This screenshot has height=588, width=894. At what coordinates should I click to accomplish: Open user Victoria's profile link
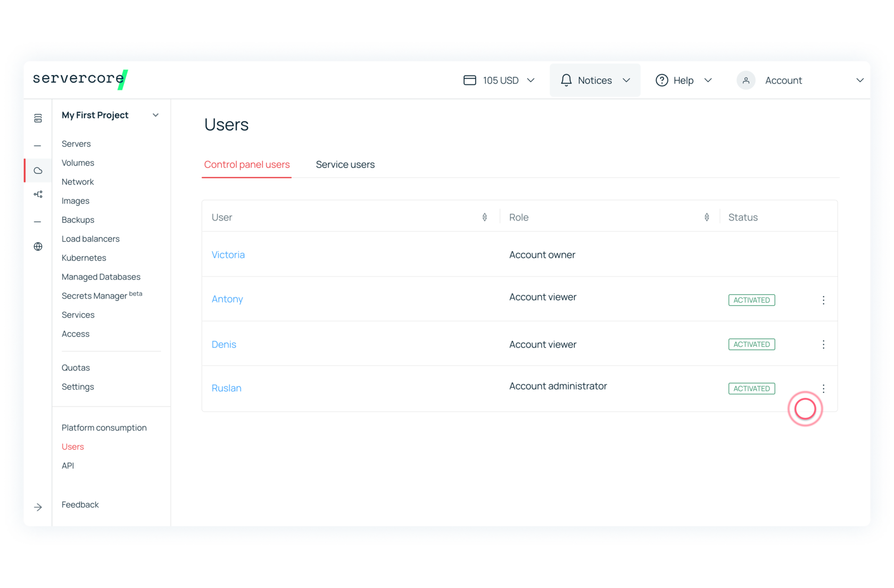point(228,254)
